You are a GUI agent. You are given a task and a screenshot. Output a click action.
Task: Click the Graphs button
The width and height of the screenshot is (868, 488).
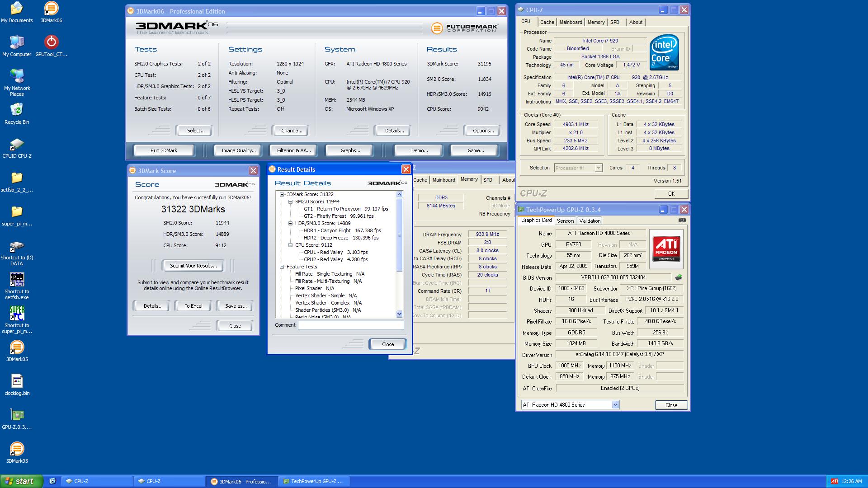(350, 150)
